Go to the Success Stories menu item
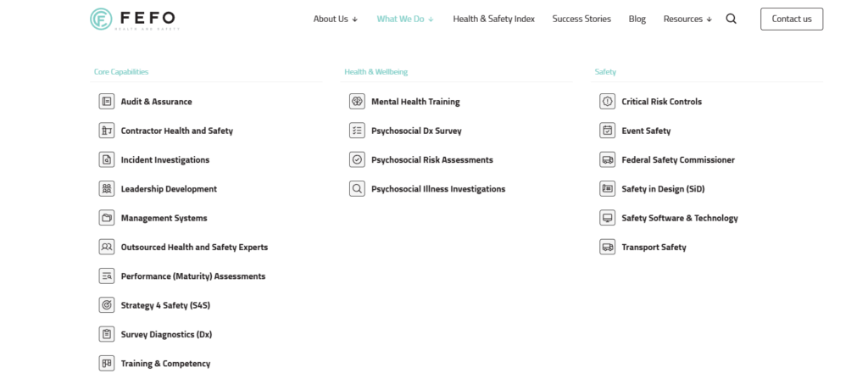Image resolution: width=868 pixels, height=390 pixels. pos(581,19)
